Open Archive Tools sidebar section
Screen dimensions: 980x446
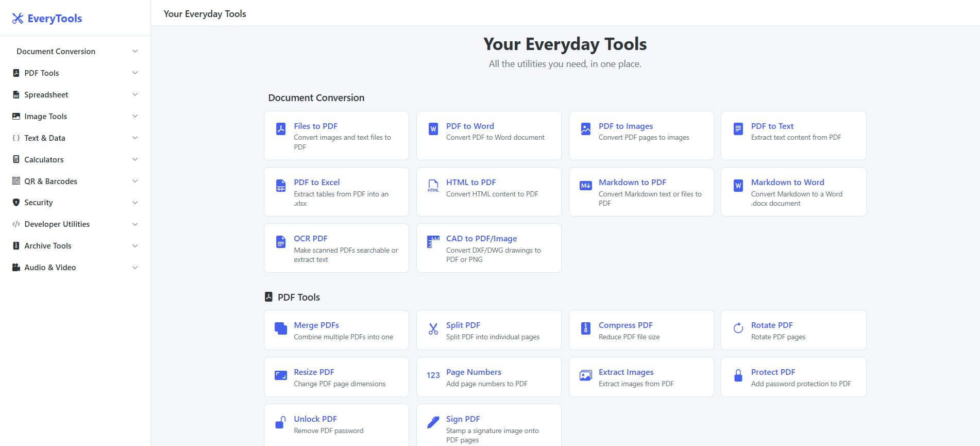(x=75, y=246)
